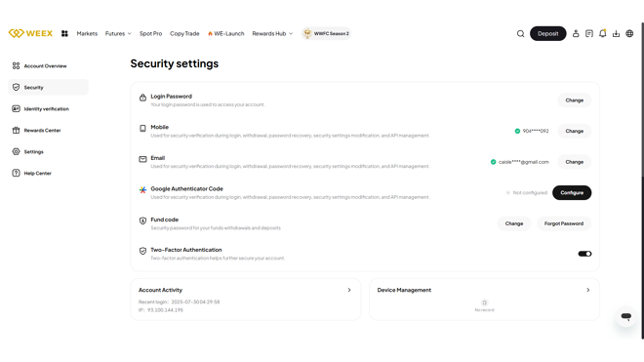644x362 pixels.
Task: Click the Fund code shield icon
Action: point(142,221)
